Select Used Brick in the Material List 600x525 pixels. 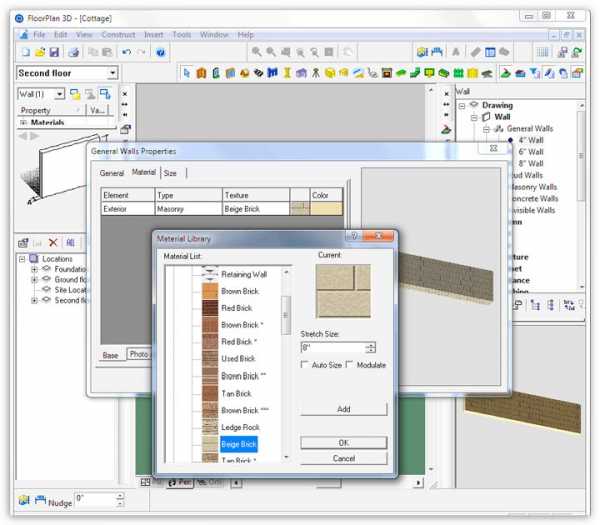coord(238,359)
